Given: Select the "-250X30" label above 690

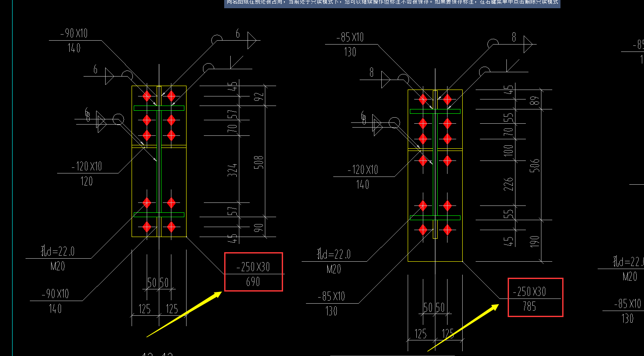Looking at the screenshot, I should click(253, 267).
